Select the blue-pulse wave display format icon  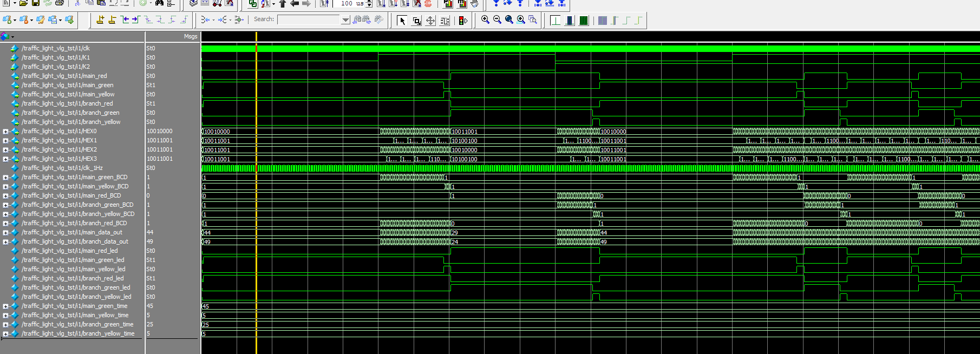point(569,21)
